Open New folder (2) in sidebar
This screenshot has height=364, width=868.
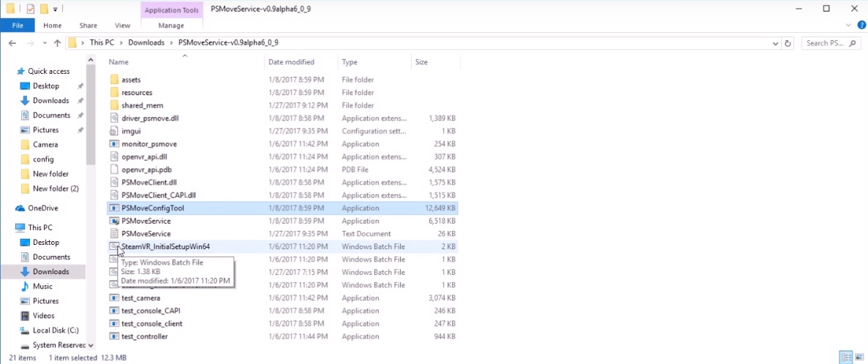coord(56,188)
